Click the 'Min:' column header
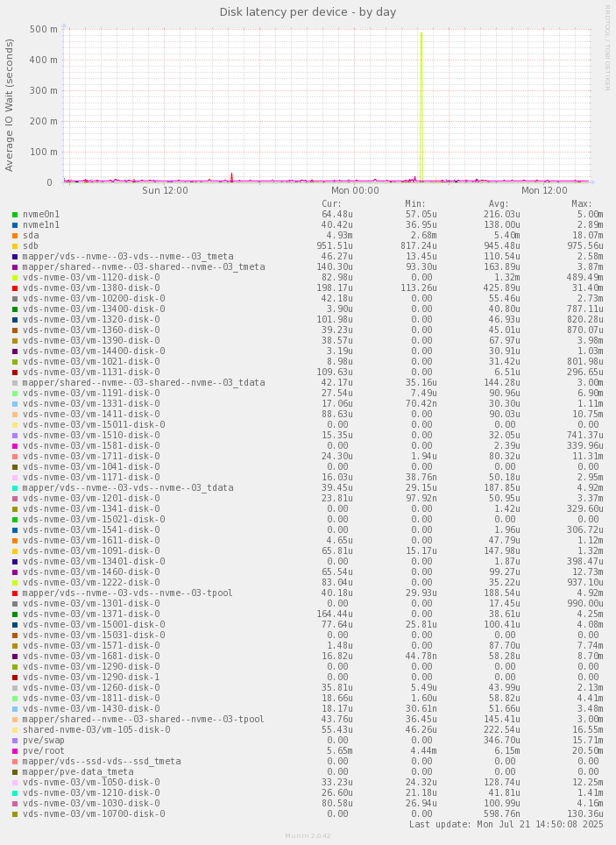 [x=415, y=203]
